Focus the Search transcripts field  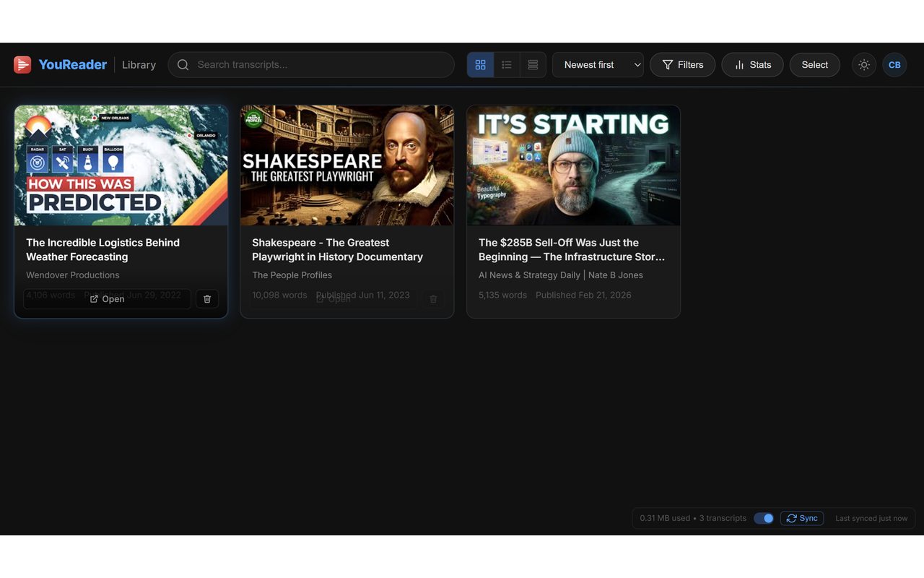coord(311,65)
